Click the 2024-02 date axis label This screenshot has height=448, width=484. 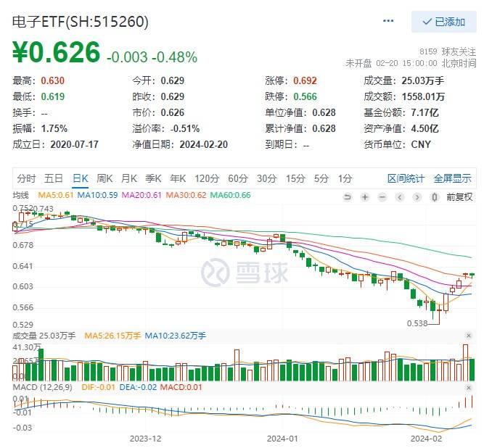(426, 439)
